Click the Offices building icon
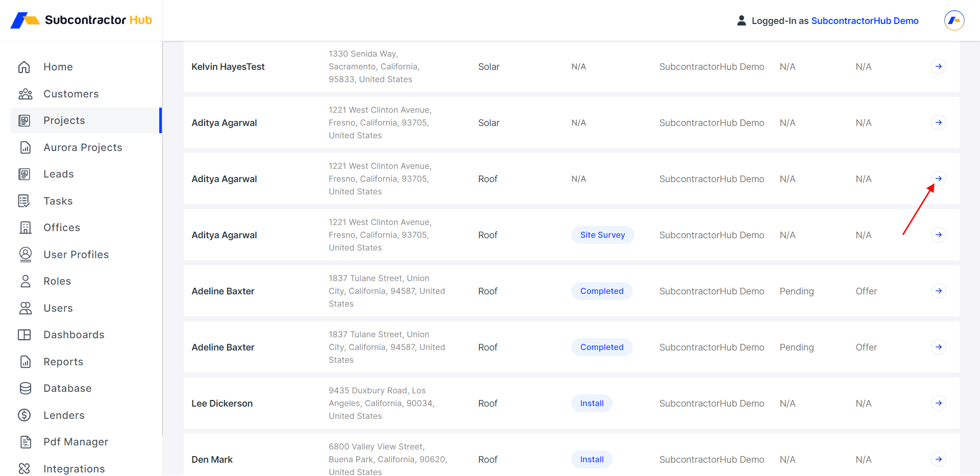Image resolution: width=980 pixels, height=476 pixels. coord(25,227)
